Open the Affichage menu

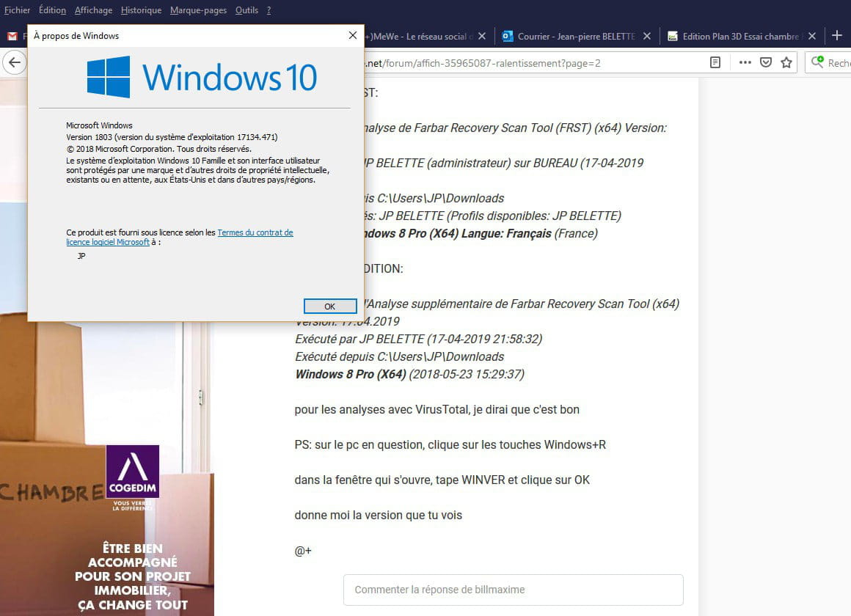coord(93,10)
